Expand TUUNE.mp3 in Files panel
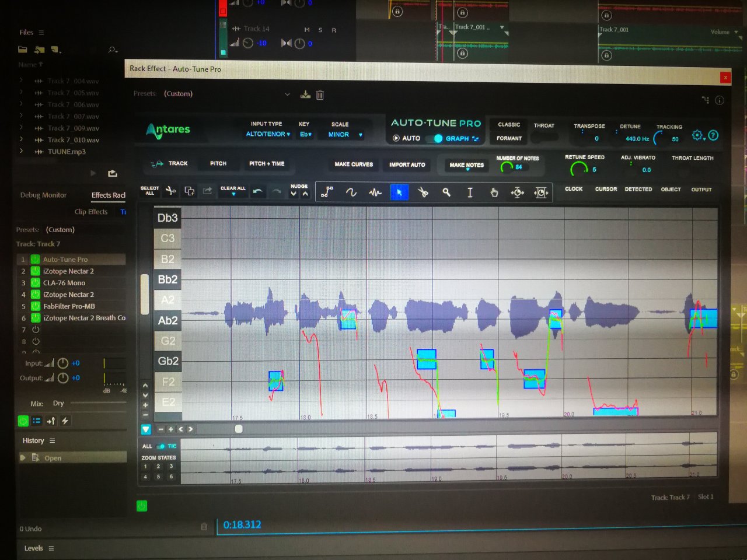The image size is (747, 560). pos(22,151)
